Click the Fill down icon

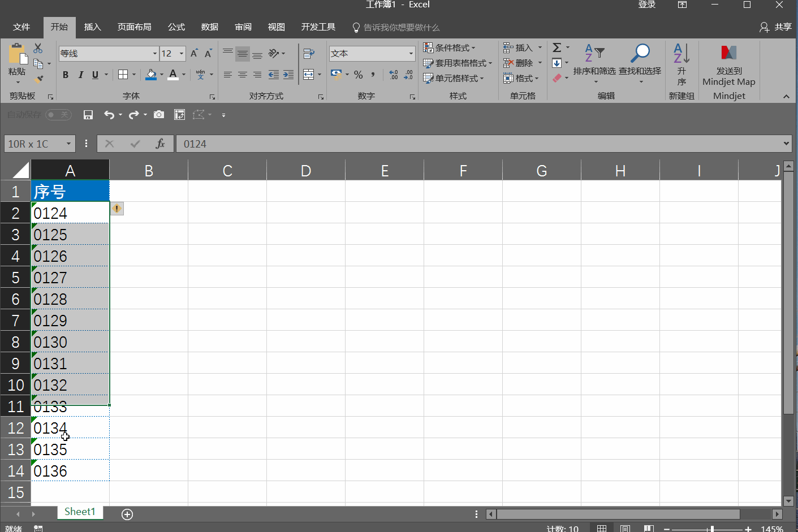(557, 63)
